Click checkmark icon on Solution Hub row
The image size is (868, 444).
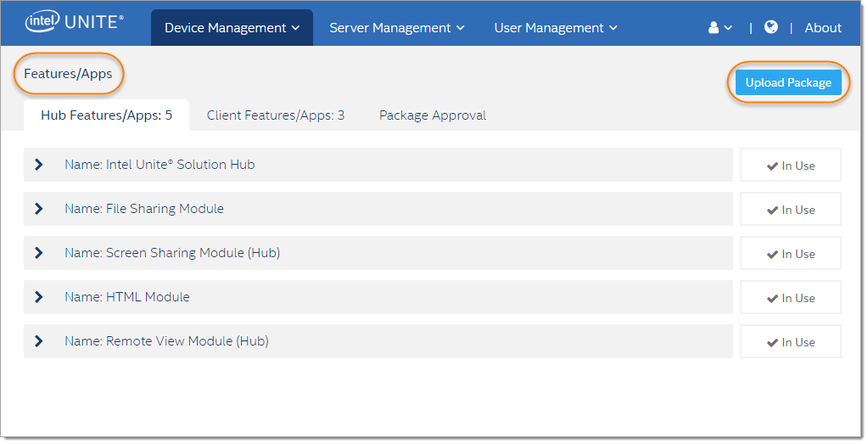point(772,166)
